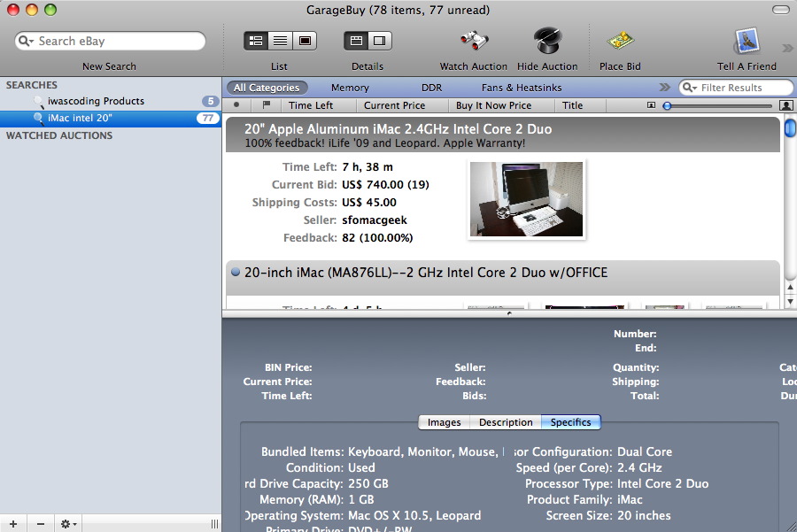
Task: Switch to the Specifics tab
Action: [x=571, y=422]
